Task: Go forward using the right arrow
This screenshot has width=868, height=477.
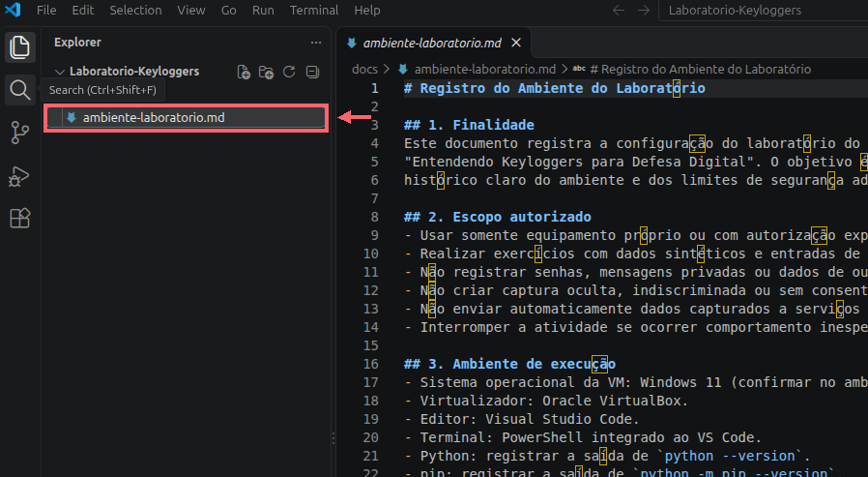Action: tap(643, 10)
